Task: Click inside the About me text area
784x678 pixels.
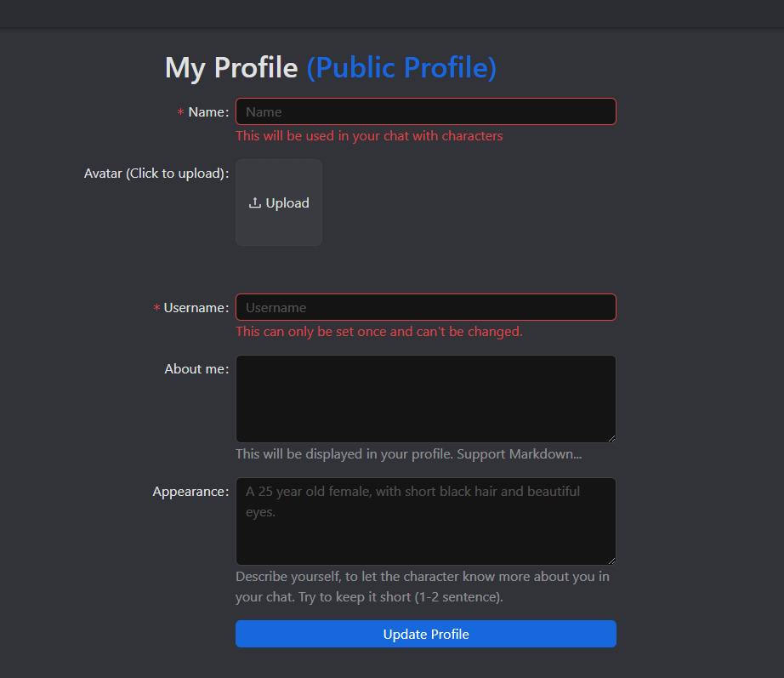Action: click(425, 398)
